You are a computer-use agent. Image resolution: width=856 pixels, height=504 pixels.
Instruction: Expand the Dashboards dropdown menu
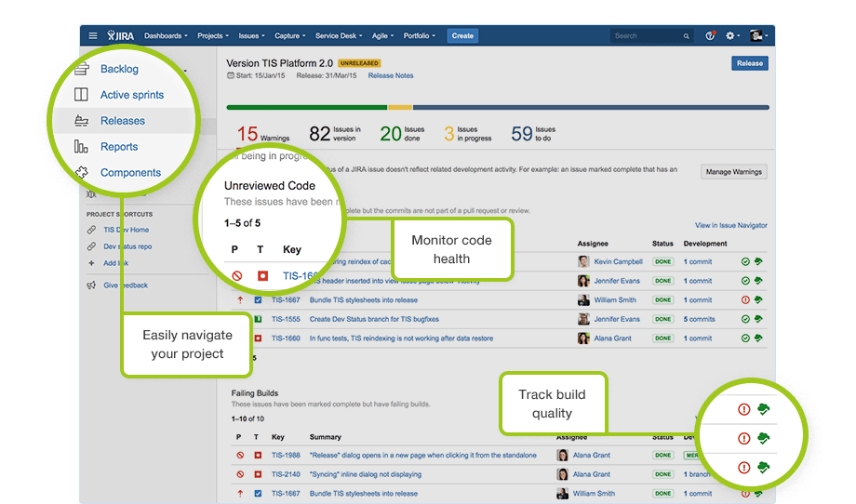pyautogui.click(x=166, y=36)
